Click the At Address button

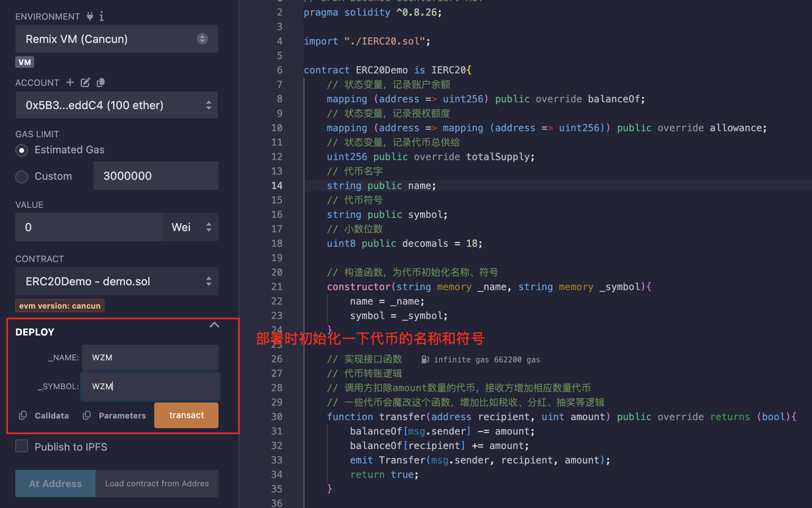pos(55,484)
